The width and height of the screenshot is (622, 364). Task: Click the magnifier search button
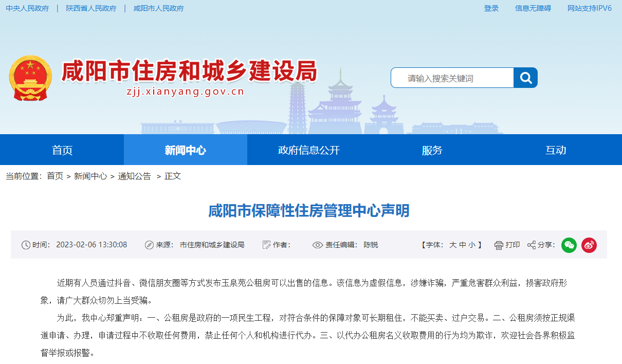pos(525,78)
